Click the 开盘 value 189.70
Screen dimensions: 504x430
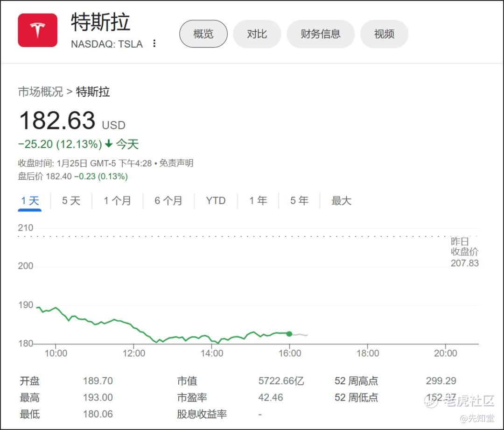98,381
